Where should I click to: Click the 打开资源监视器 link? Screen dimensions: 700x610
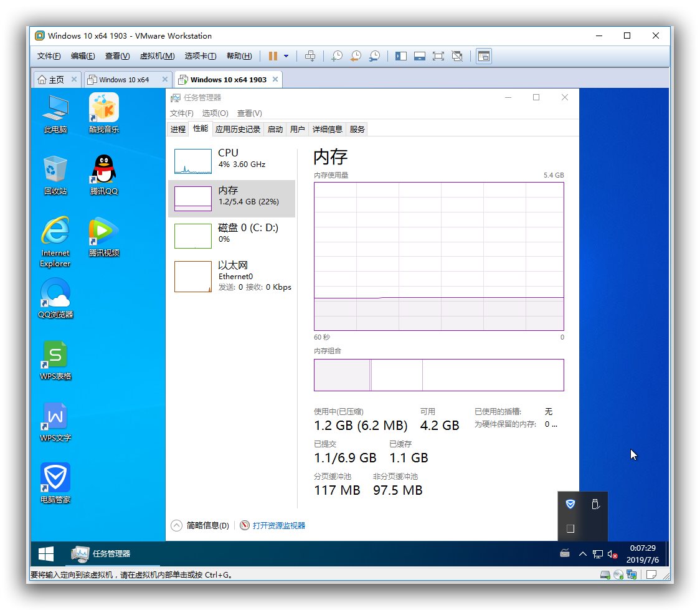(x=278, y=525)
